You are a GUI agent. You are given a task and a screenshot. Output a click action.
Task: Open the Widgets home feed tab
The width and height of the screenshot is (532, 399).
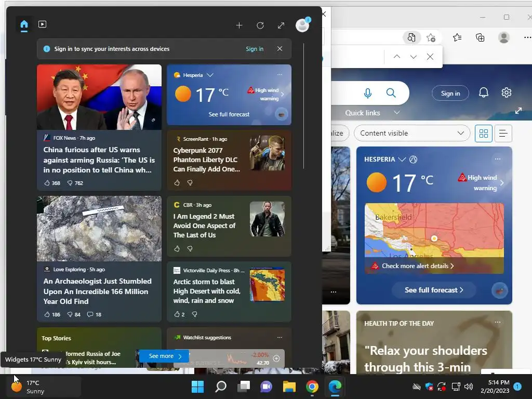pyautogui.click(x=24, y=25)
